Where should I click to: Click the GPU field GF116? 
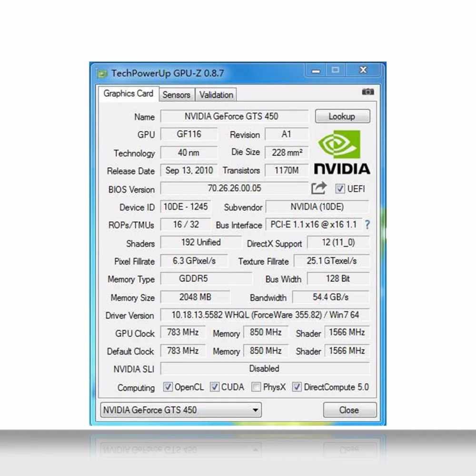pyautogui.click(x=189, y=134)
